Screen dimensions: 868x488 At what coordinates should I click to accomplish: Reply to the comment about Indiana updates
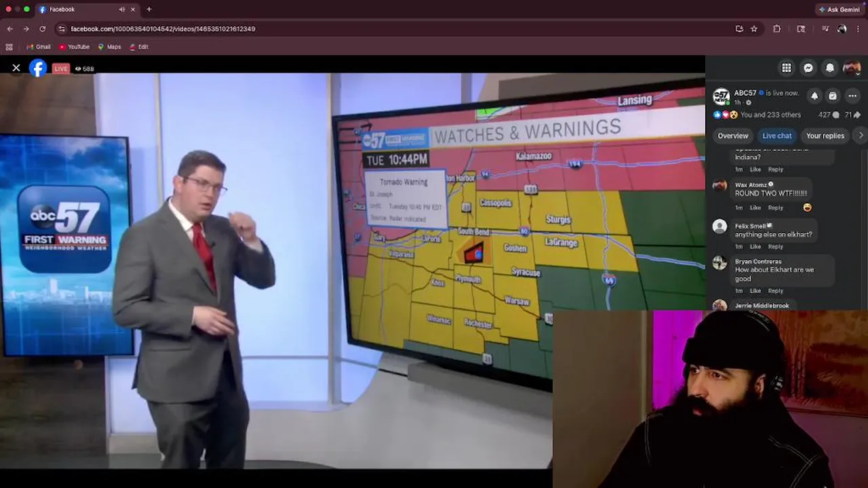pyautogui.click(x=776, y=169)
